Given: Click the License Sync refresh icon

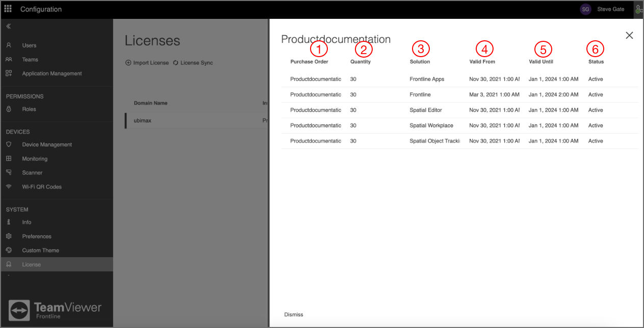Looking at the screenshot, I should tap(176, 63).
